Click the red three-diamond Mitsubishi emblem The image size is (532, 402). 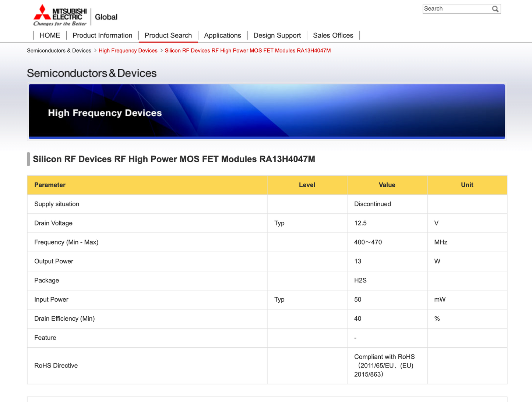(x=42, y=12)
